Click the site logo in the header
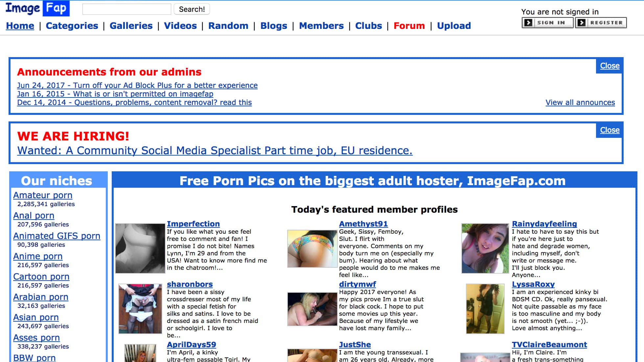 coord(37,8)
